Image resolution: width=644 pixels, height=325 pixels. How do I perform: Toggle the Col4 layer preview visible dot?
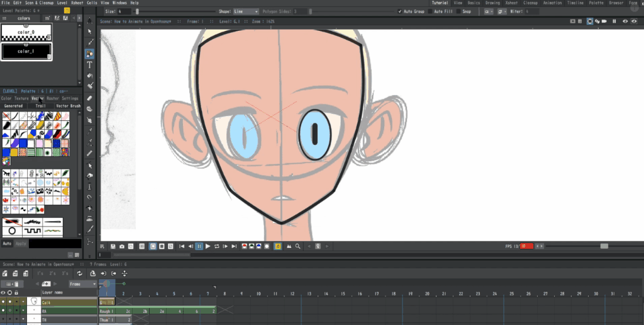(x=3, y=302)
